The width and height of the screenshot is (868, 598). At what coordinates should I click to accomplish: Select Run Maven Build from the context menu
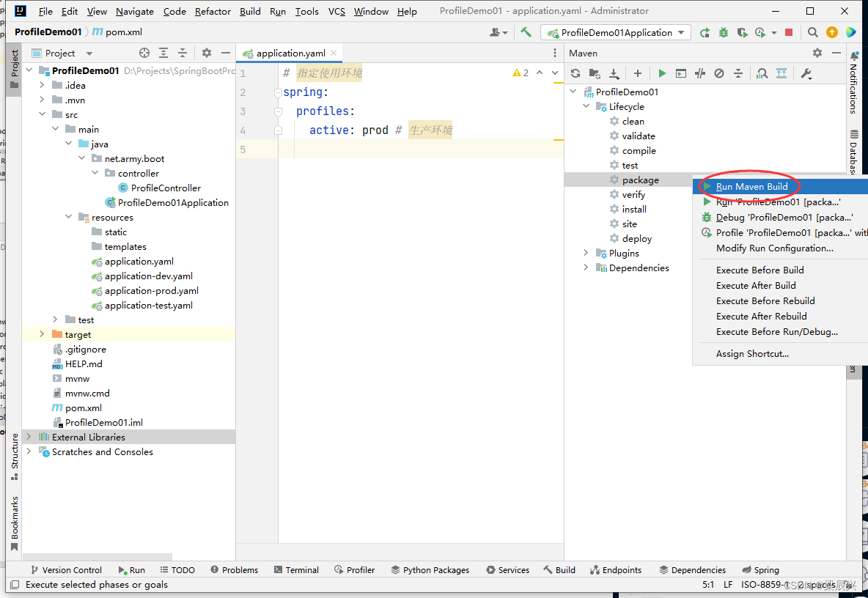[x=781, y=186]
